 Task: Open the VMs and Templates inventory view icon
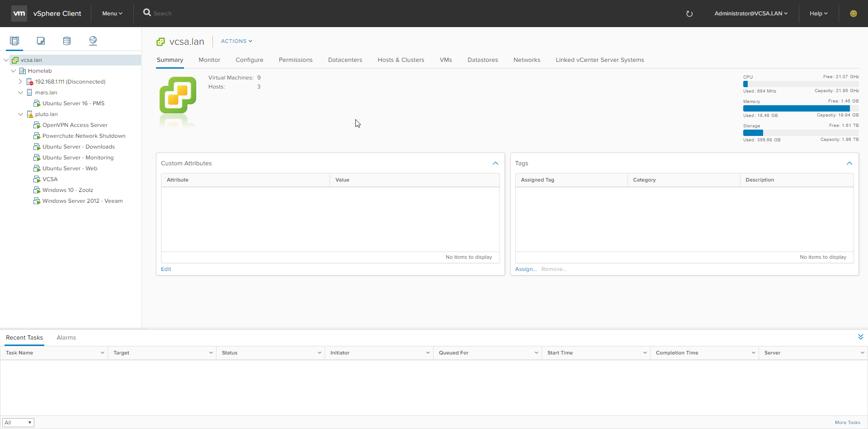tap(41, 41)
